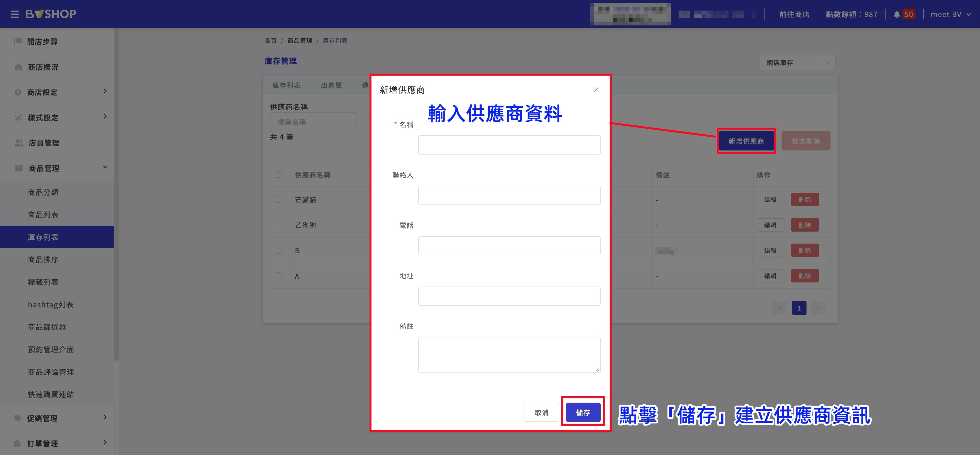Focus the 搜尋名稱 search field
The height and width of the screenshot is (455, 980).
coord(313,122)
